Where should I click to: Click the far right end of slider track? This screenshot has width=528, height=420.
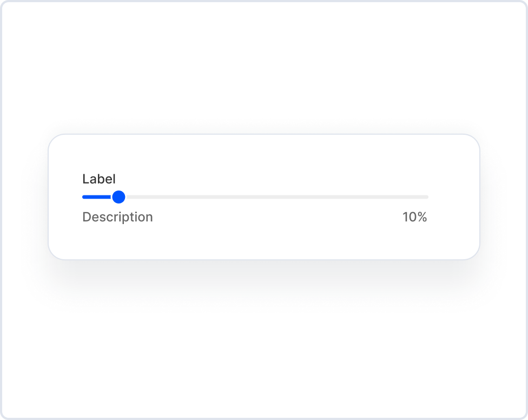(x=426, y=197)
